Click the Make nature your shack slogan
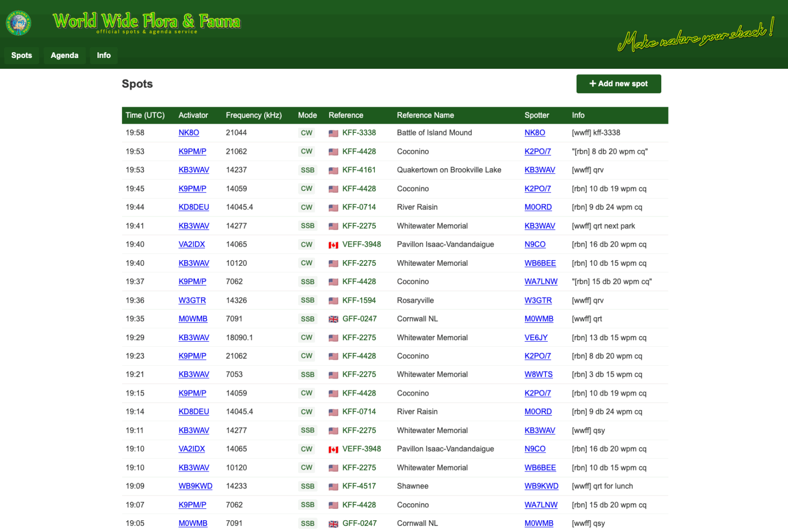The image size is (788, 532). (x=696, y=38)
